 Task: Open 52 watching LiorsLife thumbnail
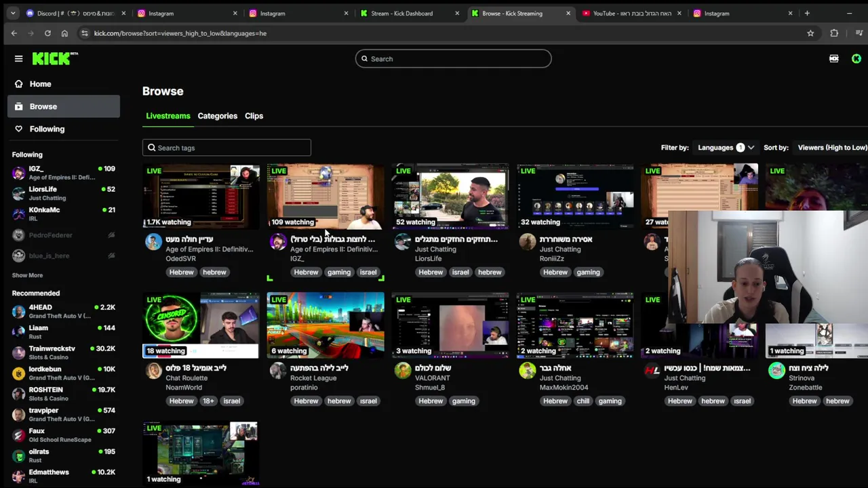[450, 197]
